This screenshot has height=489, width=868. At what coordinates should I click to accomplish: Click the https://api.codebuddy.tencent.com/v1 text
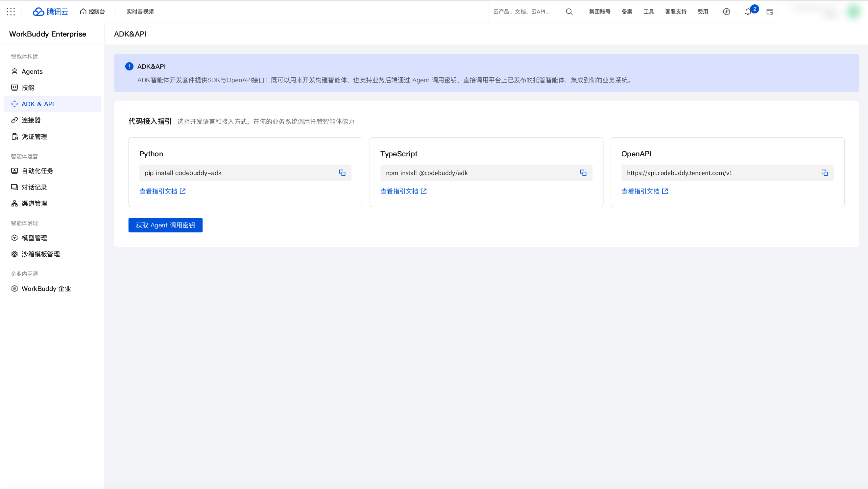(x=679, y=173)
